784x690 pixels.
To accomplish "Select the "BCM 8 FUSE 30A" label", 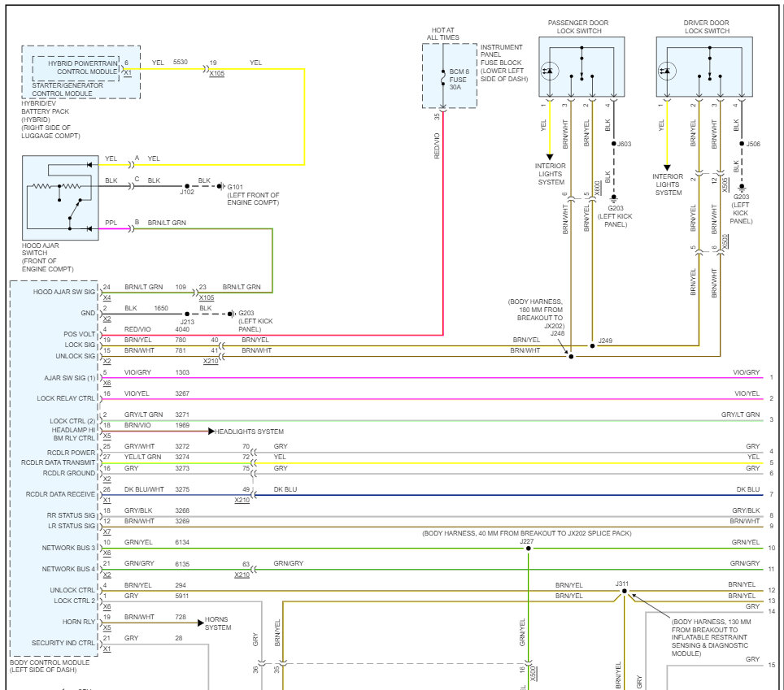I will (x=459, y=79).
